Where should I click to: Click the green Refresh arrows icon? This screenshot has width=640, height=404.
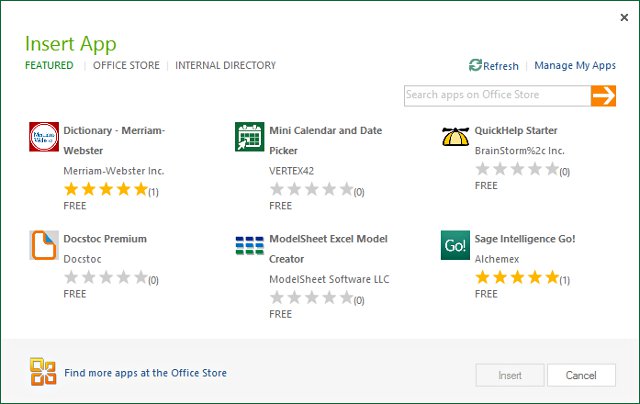pos(475,65)
